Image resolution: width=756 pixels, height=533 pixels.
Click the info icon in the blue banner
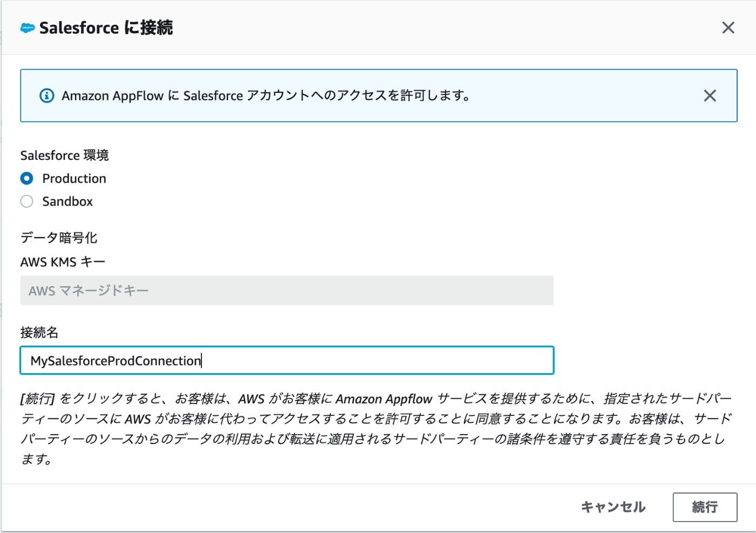tap(47, 96)
